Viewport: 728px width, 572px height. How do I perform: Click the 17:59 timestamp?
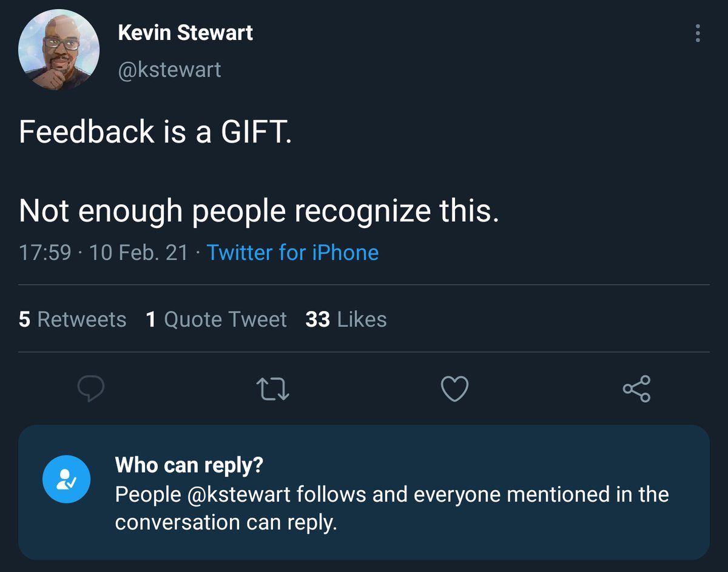tap(45, 252)
